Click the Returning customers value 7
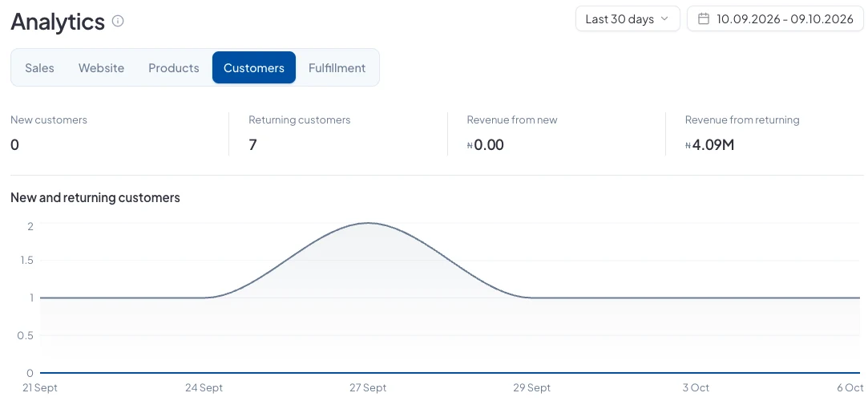Screen dimensions: 868x405 point(252,144)
